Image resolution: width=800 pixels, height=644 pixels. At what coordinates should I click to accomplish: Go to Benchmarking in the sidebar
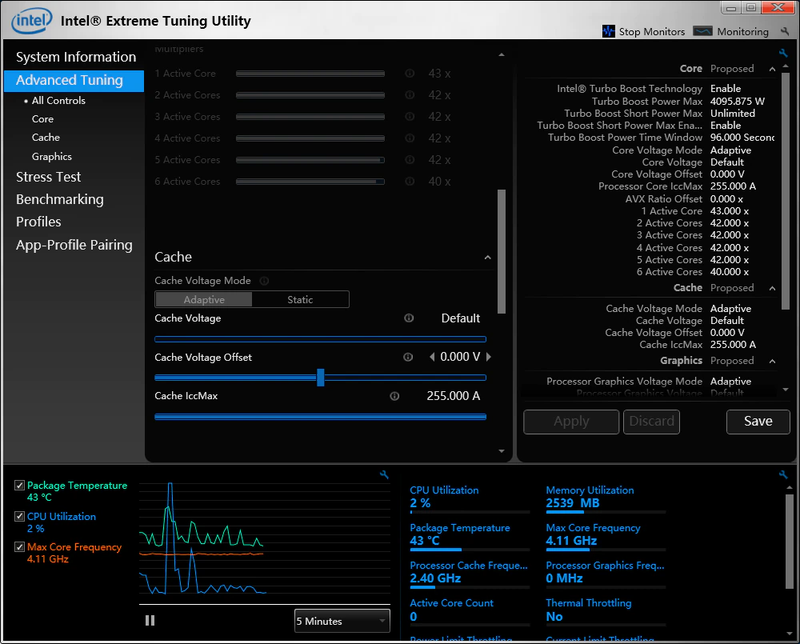pos(59,199)
